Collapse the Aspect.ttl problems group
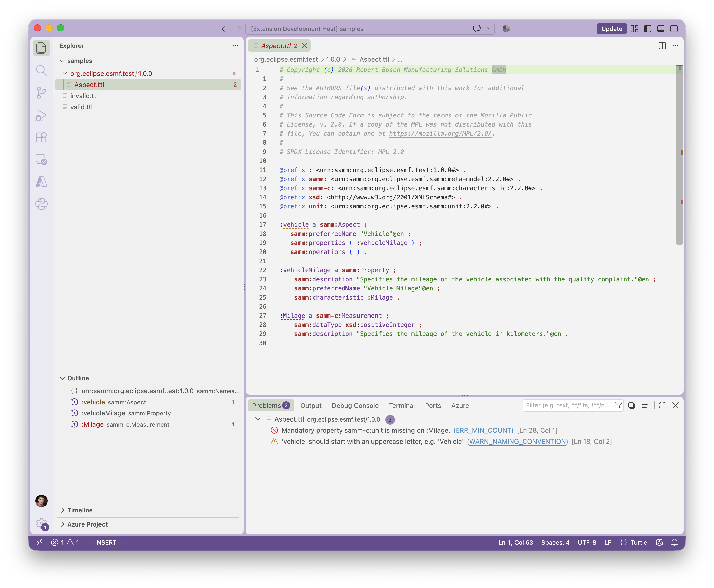The height and width of the screenshot is (588, 714). click(x=257, y=419)
